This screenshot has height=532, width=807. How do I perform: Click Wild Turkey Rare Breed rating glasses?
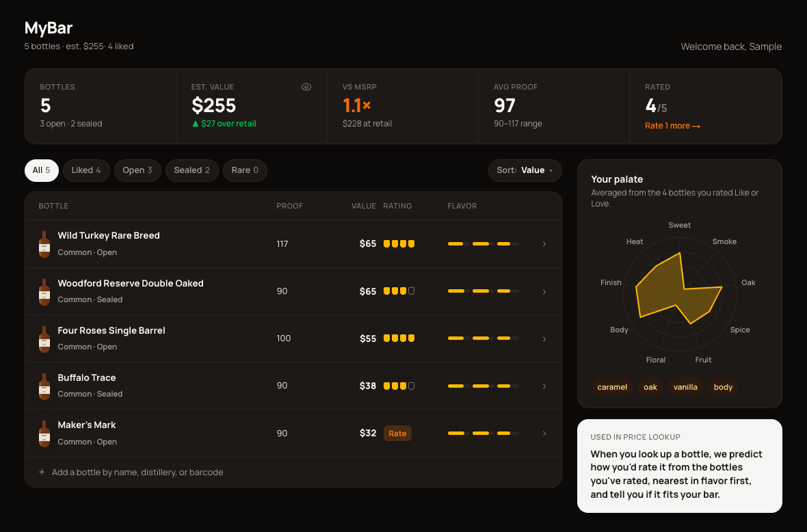pos(399,244)
